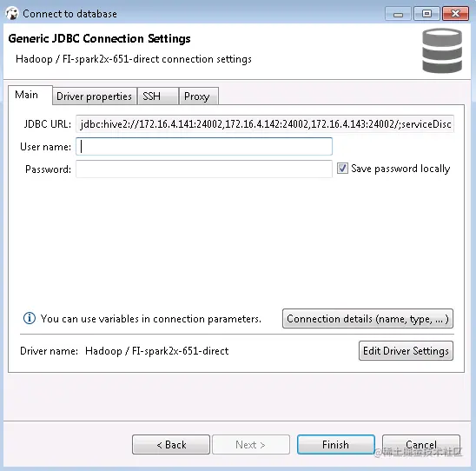The width and height of the screenshot is (476, 471).
Task: Click the JDBC URL text field
Action: tap(265, 124)
